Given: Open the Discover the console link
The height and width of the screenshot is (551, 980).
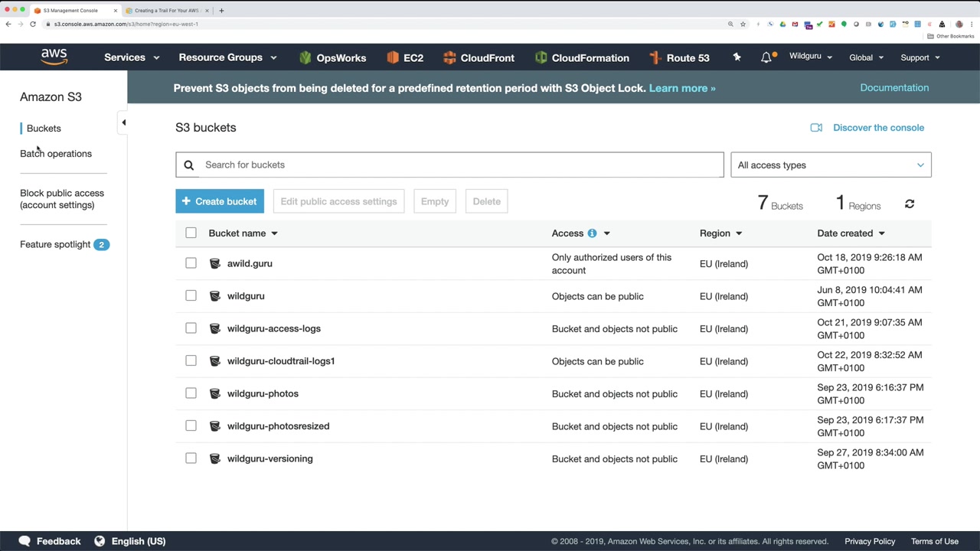Looking at the screenshot, I should tap(878, 128).
